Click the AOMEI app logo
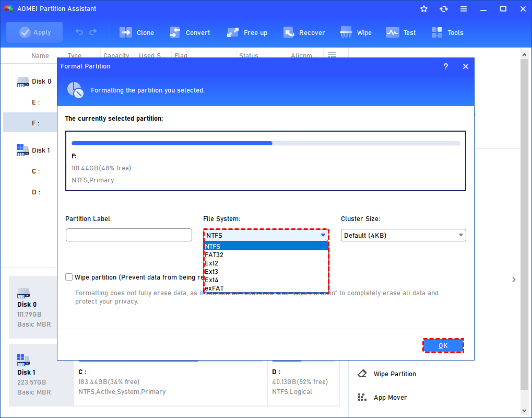This screenshot has height=418, width=532. click(8, 8)
